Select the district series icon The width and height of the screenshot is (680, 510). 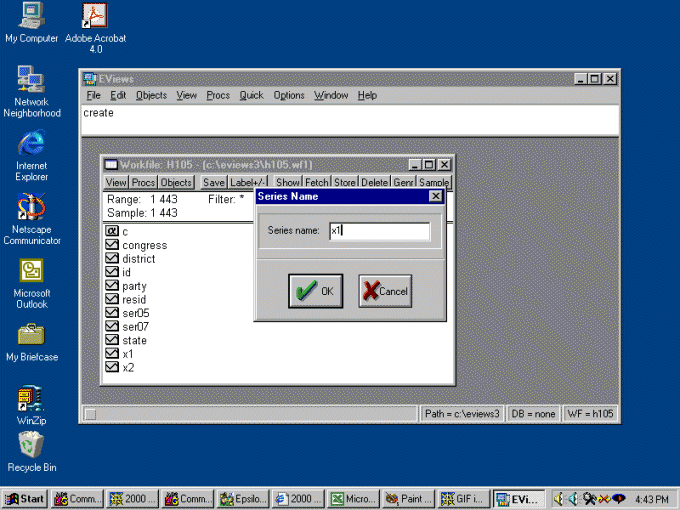click(112, 259)
